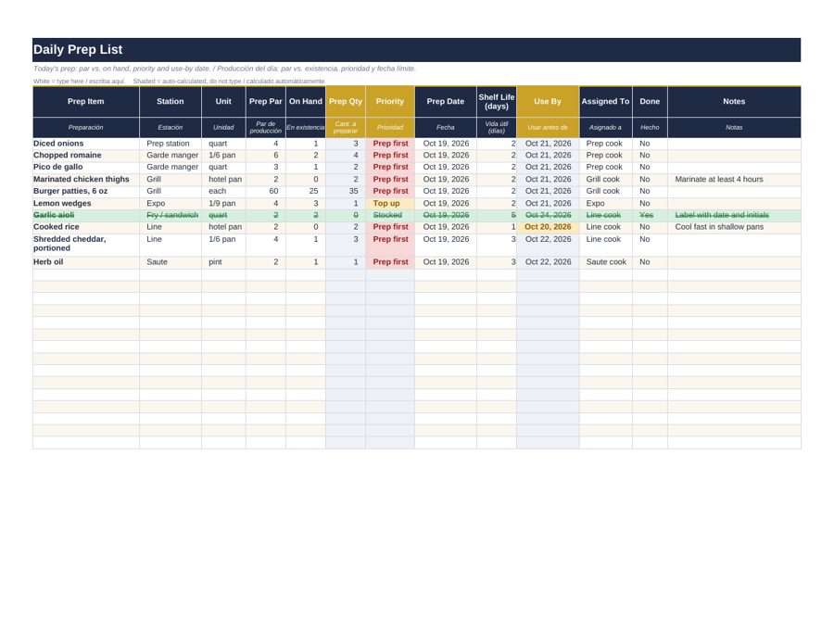This screenshot has height=644, width=834.
Task: Select the Usar antes de subheader
Action: (x=548, y=128)
